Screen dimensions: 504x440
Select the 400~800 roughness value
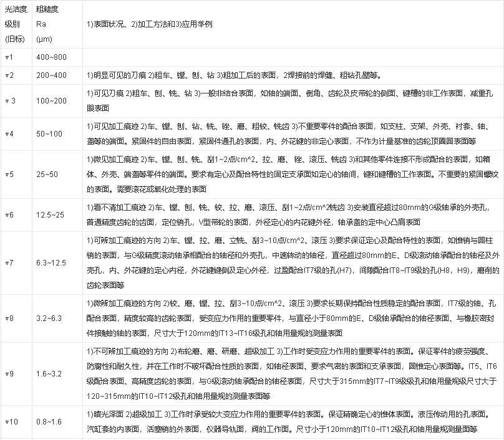(51, 57)
